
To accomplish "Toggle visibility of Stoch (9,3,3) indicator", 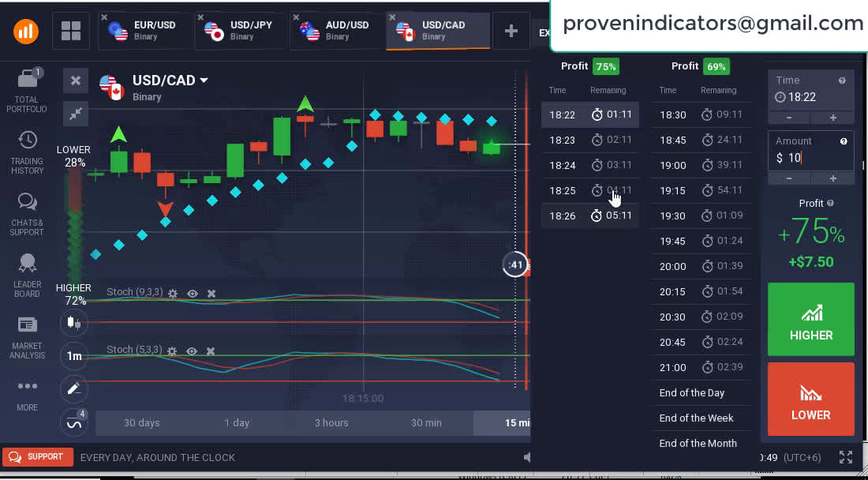I will 193,294.
